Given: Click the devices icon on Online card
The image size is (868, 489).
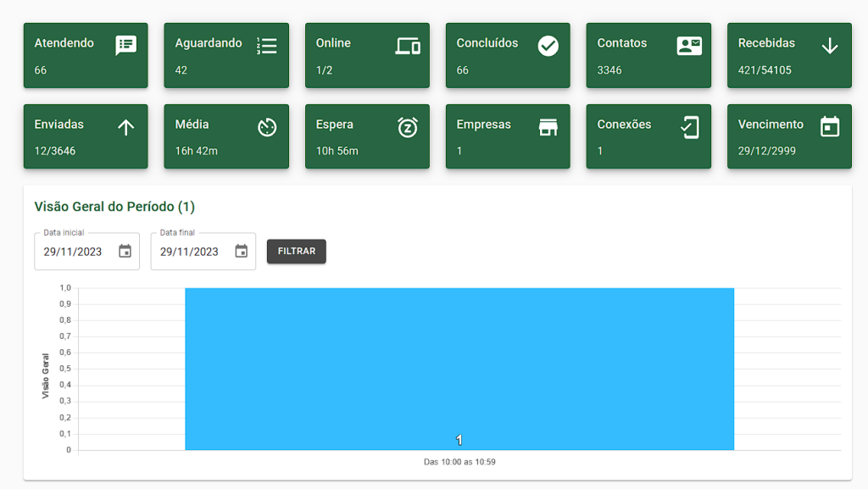Looking at the screenshot, I should (x=408, y=46).
